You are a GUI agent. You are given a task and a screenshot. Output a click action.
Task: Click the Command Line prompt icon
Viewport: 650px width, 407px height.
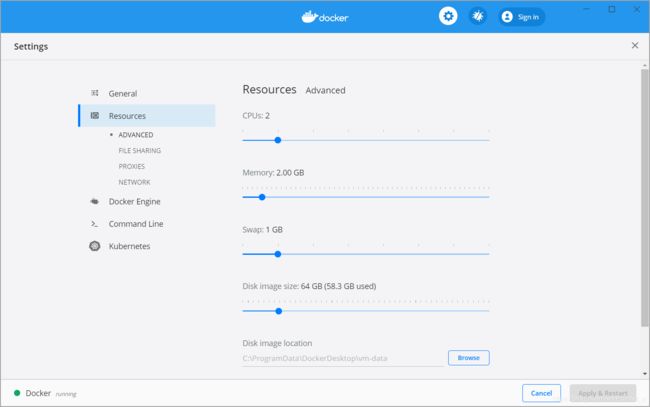tap(95, 224)
